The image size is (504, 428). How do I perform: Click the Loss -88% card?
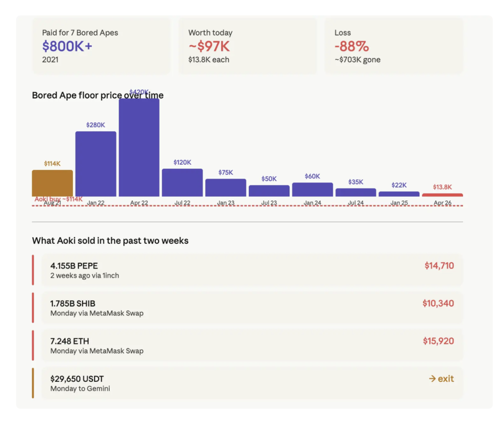(x=394, y=46)
